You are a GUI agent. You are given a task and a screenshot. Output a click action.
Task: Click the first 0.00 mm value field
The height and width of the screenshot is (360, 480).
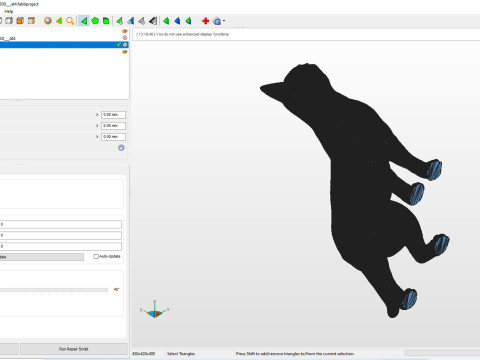tap(113, 115)
